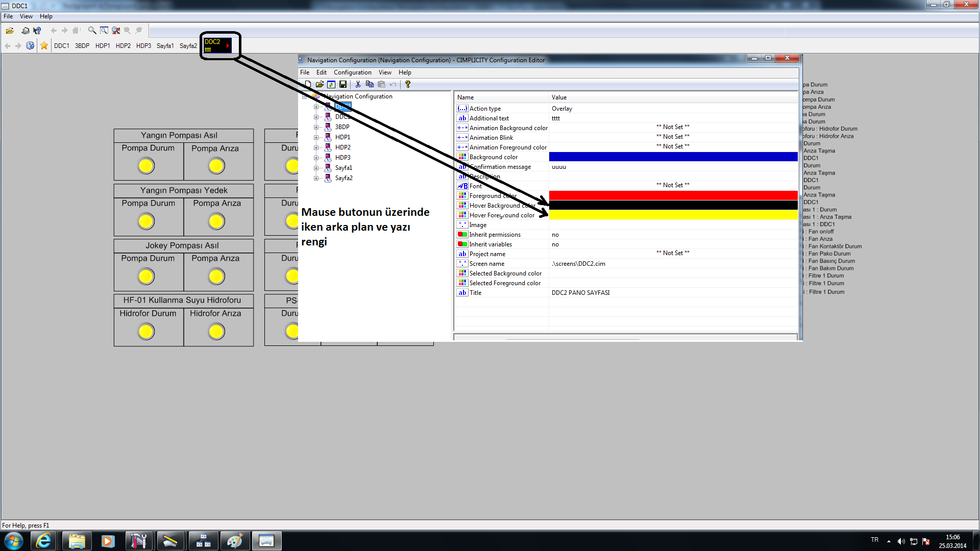Click the yellow question mark help icon
The image size is (980, 551).
408,84
